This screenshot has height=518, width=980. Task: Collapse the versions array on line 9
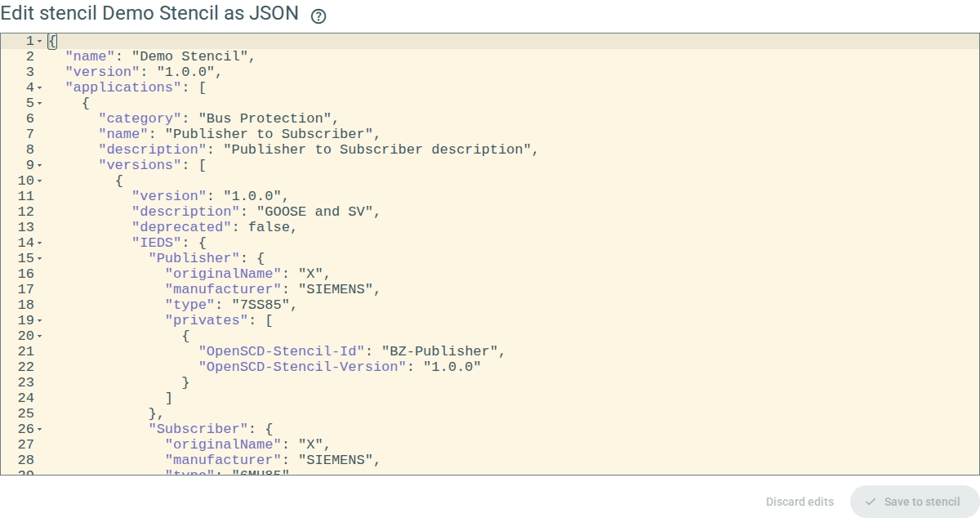39,165
